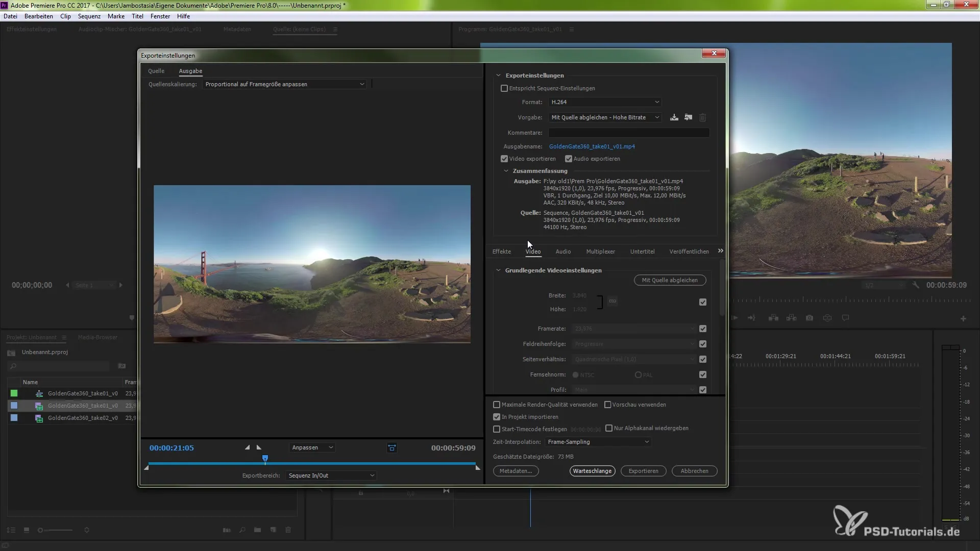Delete selected item with Project panel trash icon
980x551 pixels.
[288, 530]
